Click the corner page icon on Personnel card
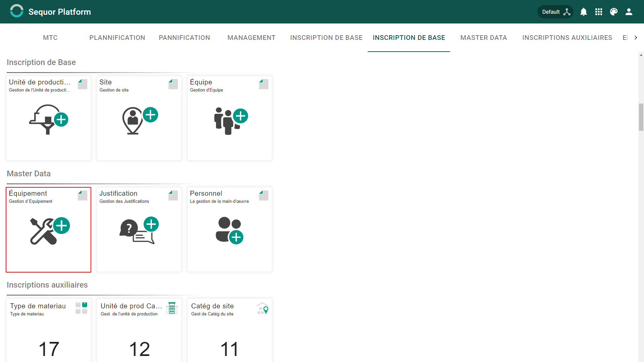This screenshot has height=362, width=644. pyautogui.click(x=264, y=195)
